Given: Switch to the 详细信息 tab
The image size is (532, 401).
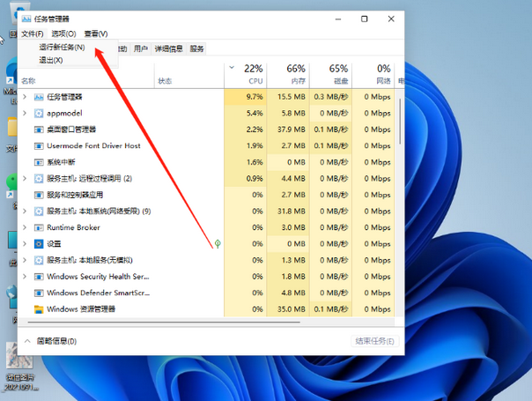Looking at the screenshot, I should (x=169, y=49).
